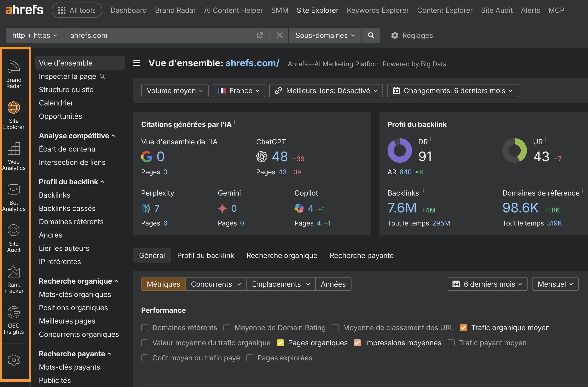Launch Site Audit from the left sidebar
This screenshot has width=588, height=387.
(x=14, y=238)
